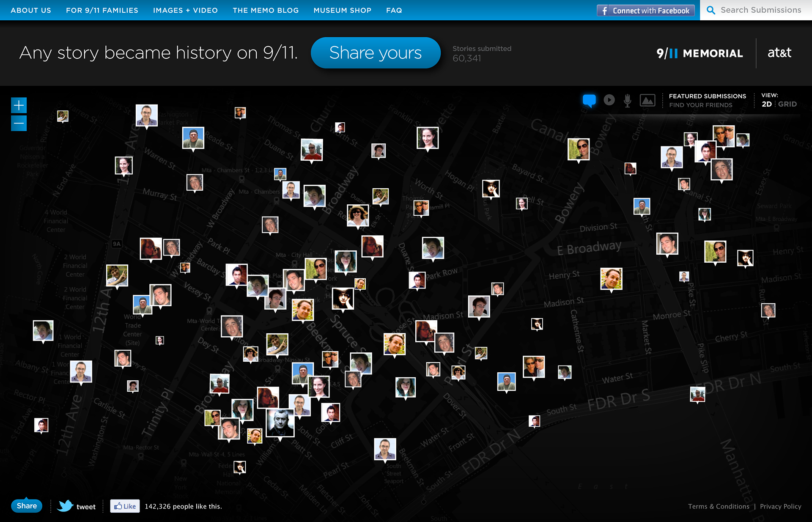Open the About Us menu
Screen dimensions: 812x522
pos(31,10)
